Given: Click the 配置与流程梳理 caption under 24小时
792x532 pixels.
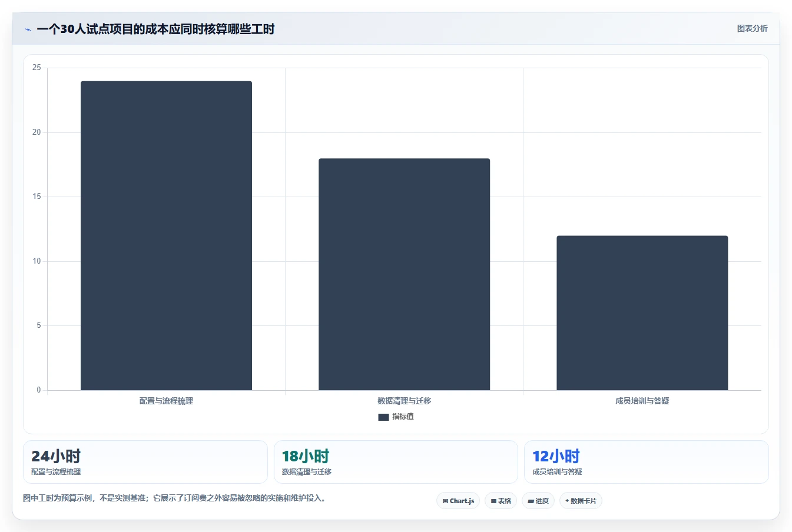Looking at the screenshot, I should (56, 472).
